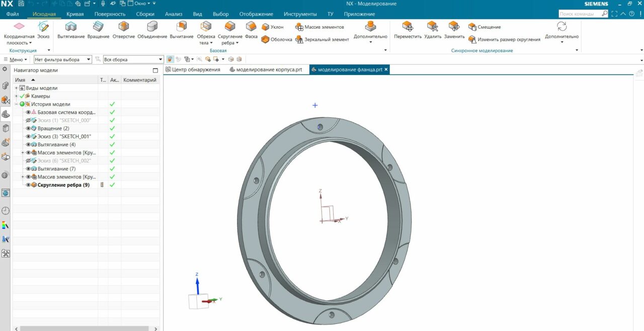
Task: Switch to the Анализ ribbon tab
Action: click(x=174, y=14)
